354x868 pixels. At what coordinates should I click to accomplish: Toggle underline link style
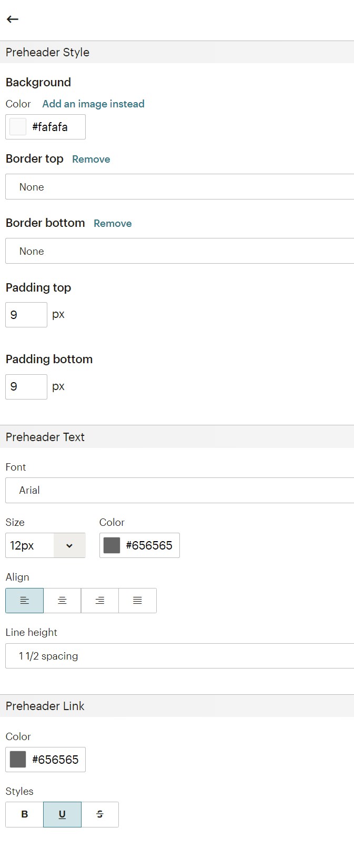pyautogui.click(x=62, y=814)
